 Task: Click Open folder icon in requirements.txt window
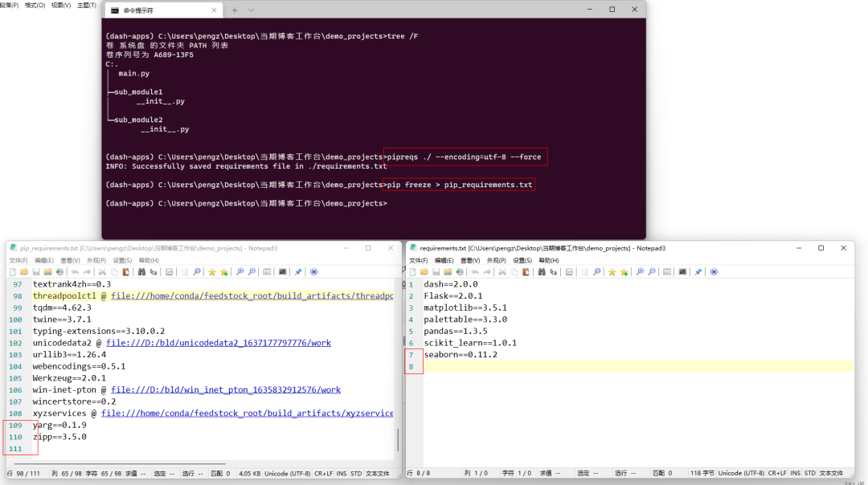424,272
